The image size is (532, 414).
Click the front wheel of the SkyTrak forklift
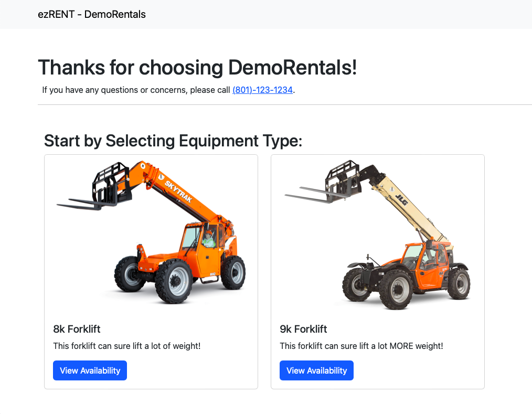(x=173, y=281)
